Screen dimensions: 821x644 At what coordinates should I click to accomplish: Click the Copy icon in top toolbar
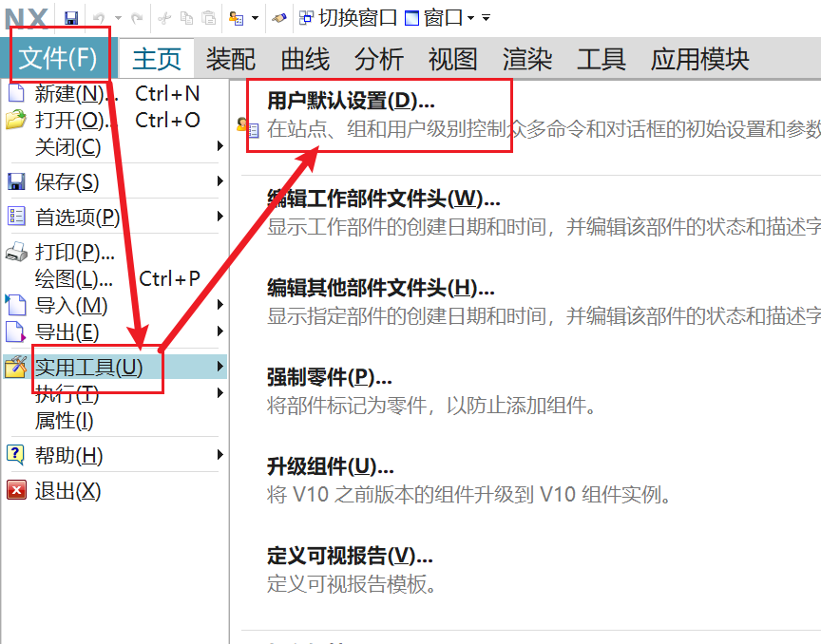coord(186,18)
